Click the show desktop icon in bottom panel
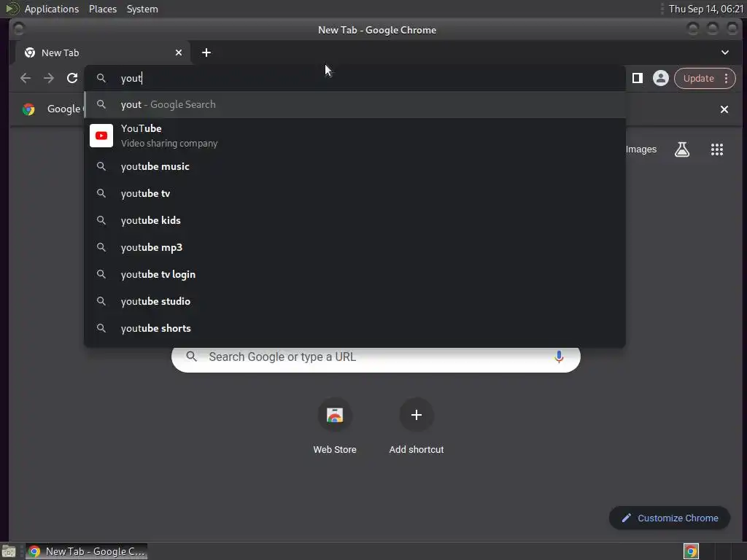This screenshot has height=560, width=747. coord(9,551)
